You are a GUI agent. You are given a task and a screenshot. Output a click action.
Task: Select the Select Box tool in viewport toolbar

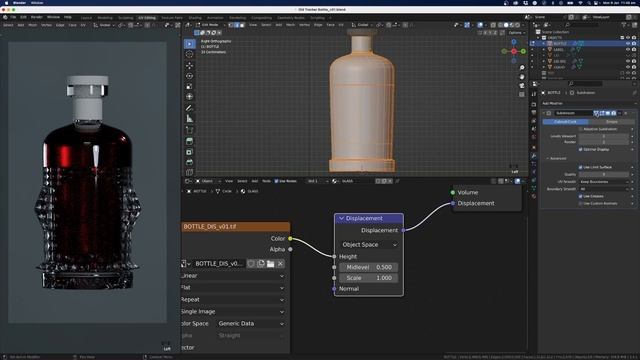189,44
